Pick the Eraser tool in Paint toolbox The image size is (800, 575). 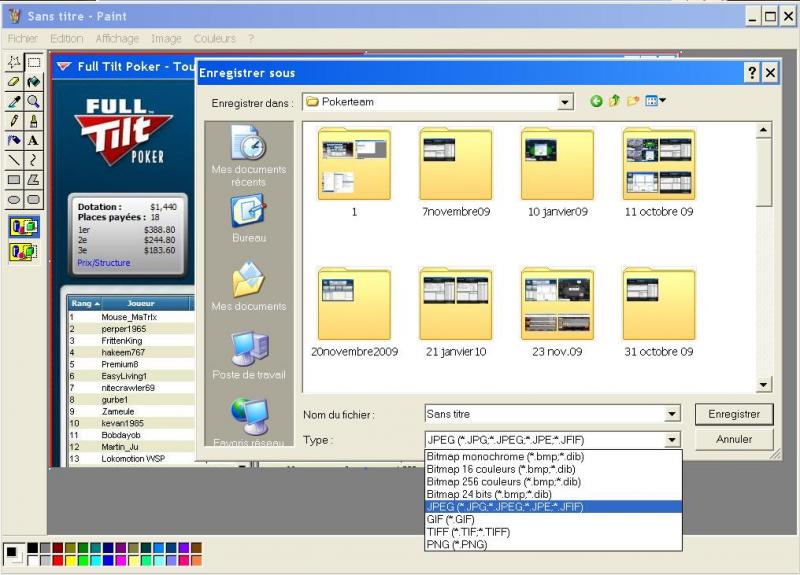14,82
